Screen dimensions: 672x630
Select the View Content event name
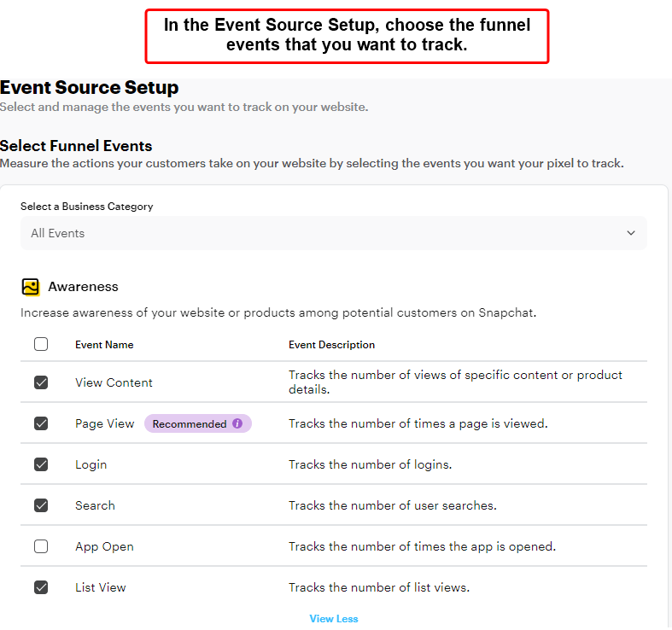click(x=114, y=382)
